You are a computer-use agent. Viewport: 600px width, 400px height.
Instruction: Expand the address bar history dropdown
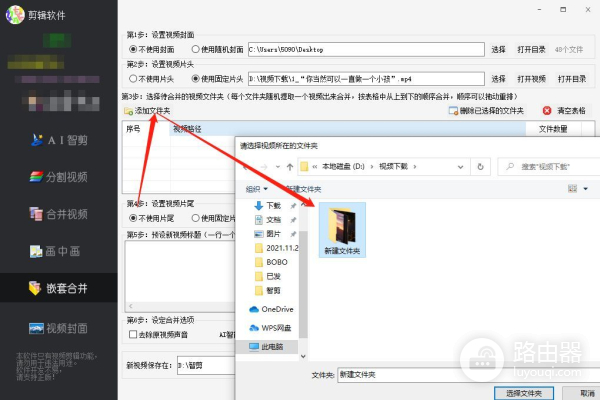[460, 167]
